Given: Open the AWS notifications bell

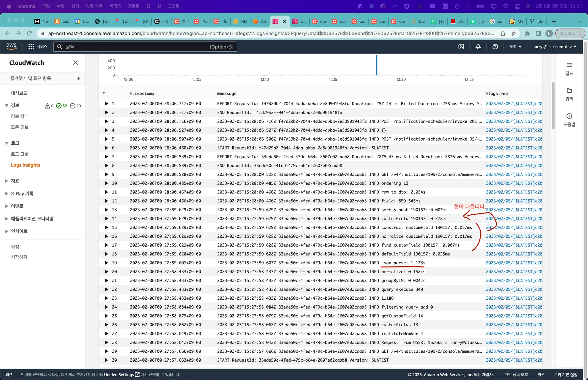Looking at the screenshot, I should tap(478, 47).
